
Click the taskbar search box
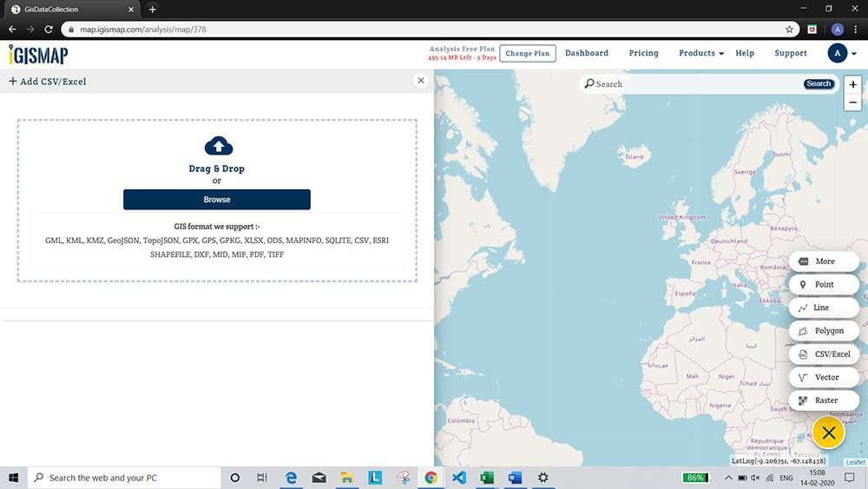point(124,478)
